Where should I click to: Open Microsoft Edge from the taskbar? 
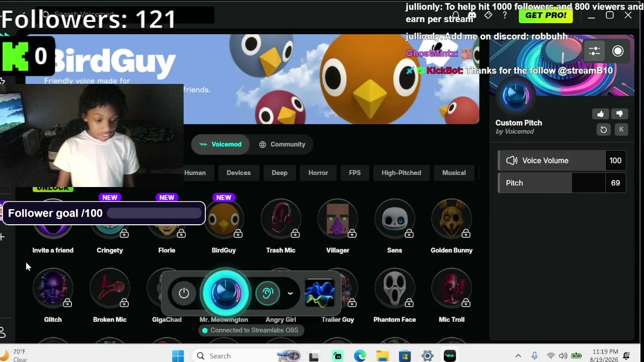(360, 356)
